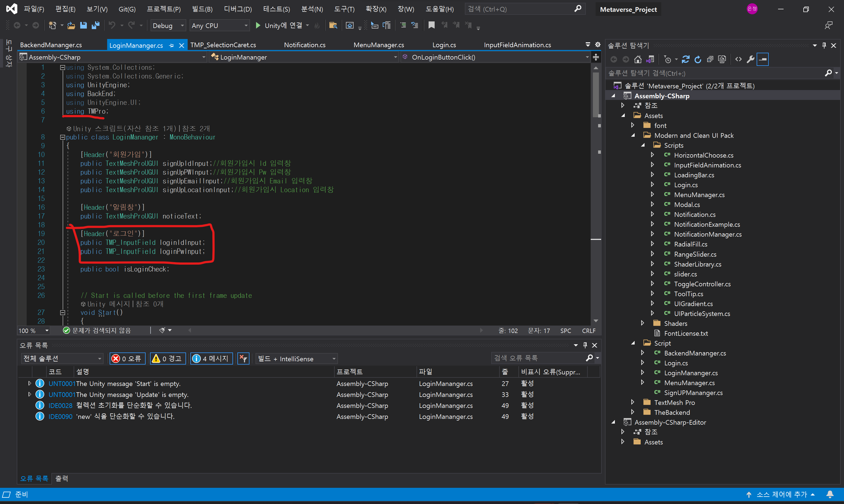
Task: Click the Solution Explorer Home icon
Action: 638,60
